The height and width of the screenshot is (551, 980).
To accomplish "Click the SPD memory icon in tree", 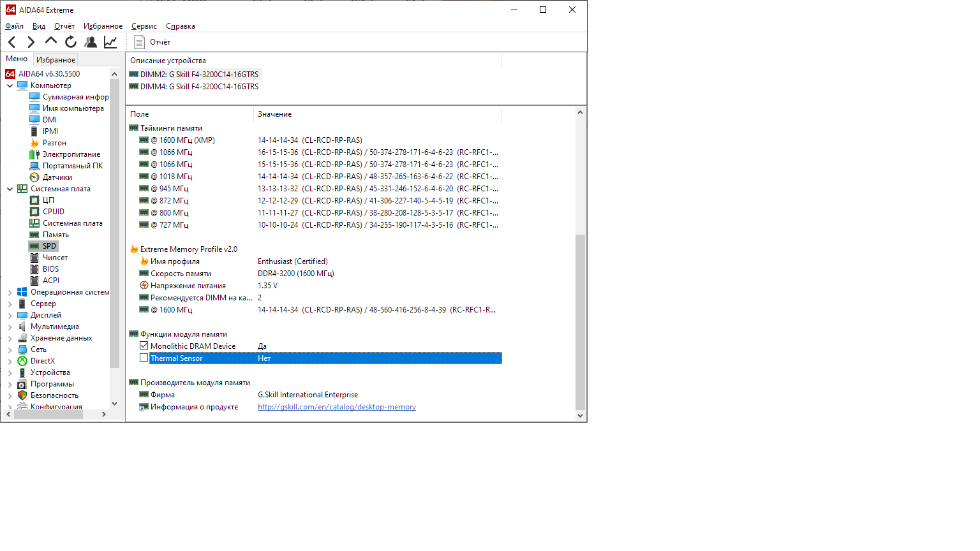I will tap(34, 246).
